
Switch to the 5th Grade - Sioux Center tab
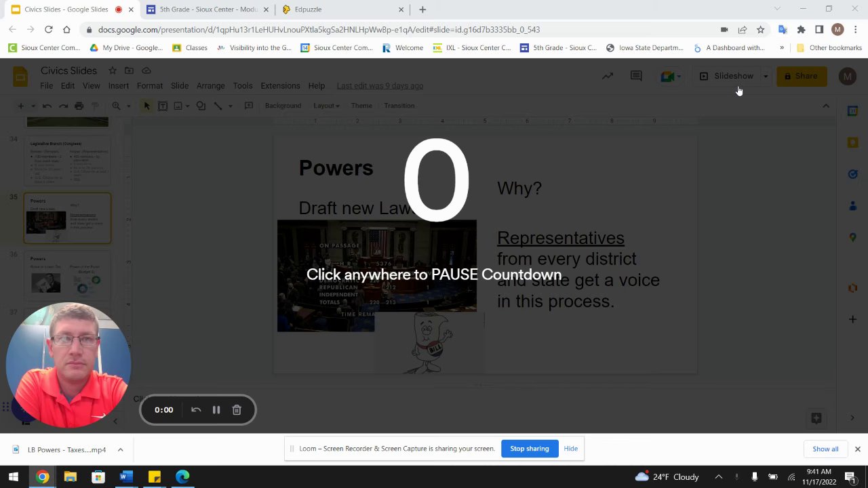click(x=207, y=9)
